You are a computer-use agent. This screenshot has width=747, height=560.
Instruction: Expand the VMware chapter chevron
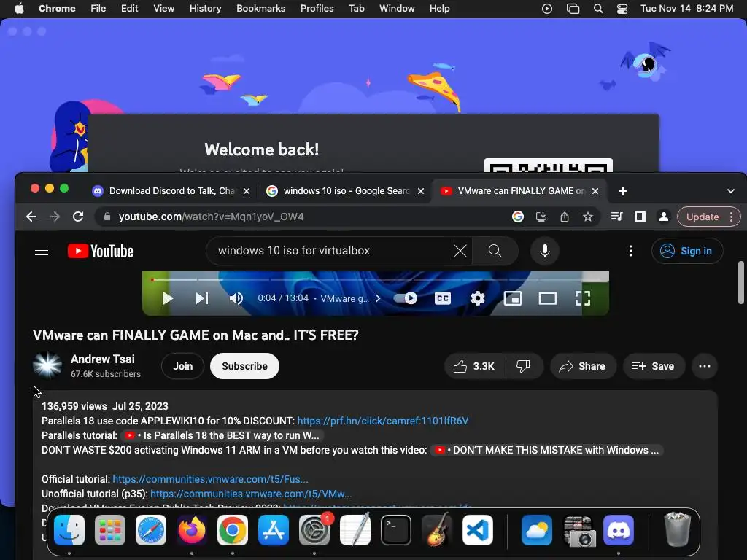(378, 298)
